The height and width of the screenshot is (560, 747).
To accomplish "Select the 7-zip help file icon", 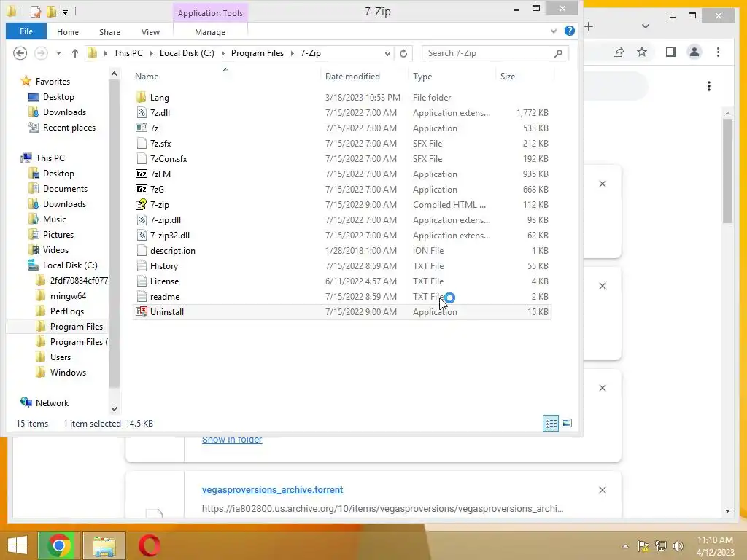I will [x=141, y=205].
